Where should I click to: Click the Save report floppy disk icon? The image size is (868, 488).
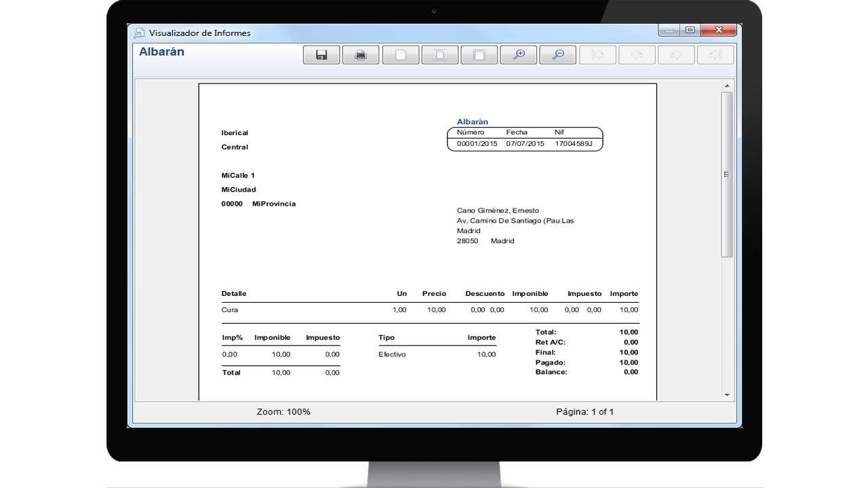click(x=321, y=55)
